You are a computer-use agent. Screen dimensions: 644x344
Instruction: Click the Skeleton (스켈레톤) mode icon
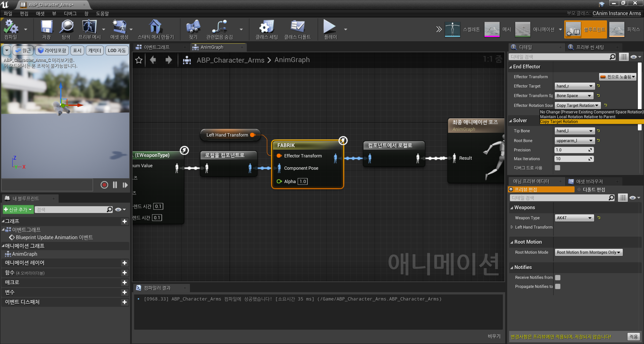(452, 29)
